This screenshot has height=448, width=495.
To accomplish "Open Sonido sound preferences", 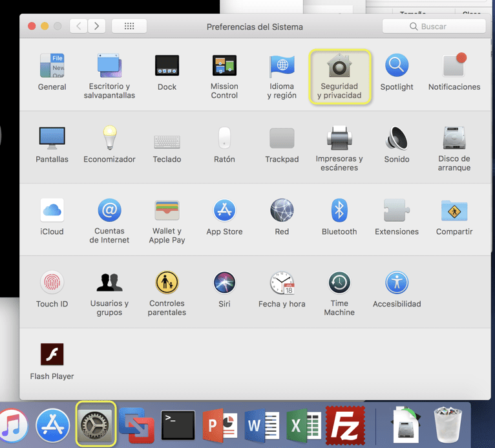I will (x=397, y=144).
